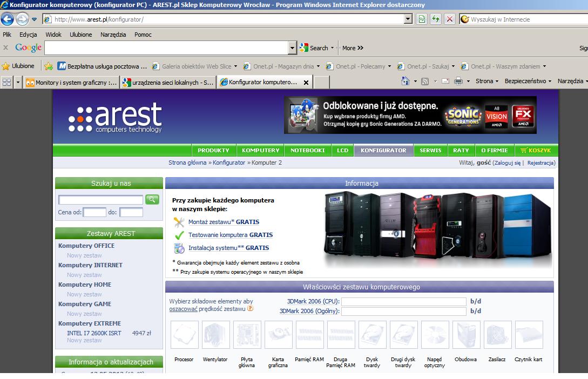Pick the Obudowa case icon
Image resolution: width=588 pixels, height=379 pixels.
tap(466, 335)
